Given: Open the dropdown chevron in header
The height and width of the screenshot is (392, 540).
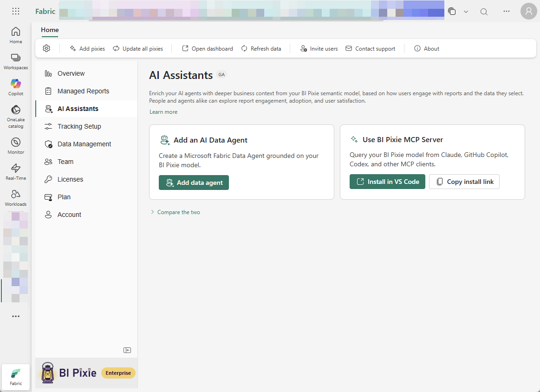Looking at the screenshot, I should click(466, 11).
